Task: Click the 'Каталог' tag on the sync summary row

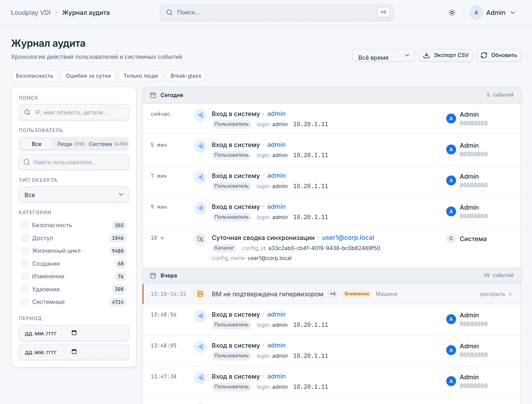Action: [x=224, y=248]
